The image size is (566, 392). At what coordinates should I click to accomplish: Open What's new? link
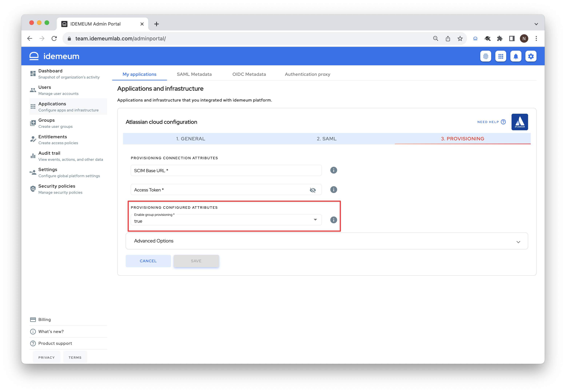[68, 332]
